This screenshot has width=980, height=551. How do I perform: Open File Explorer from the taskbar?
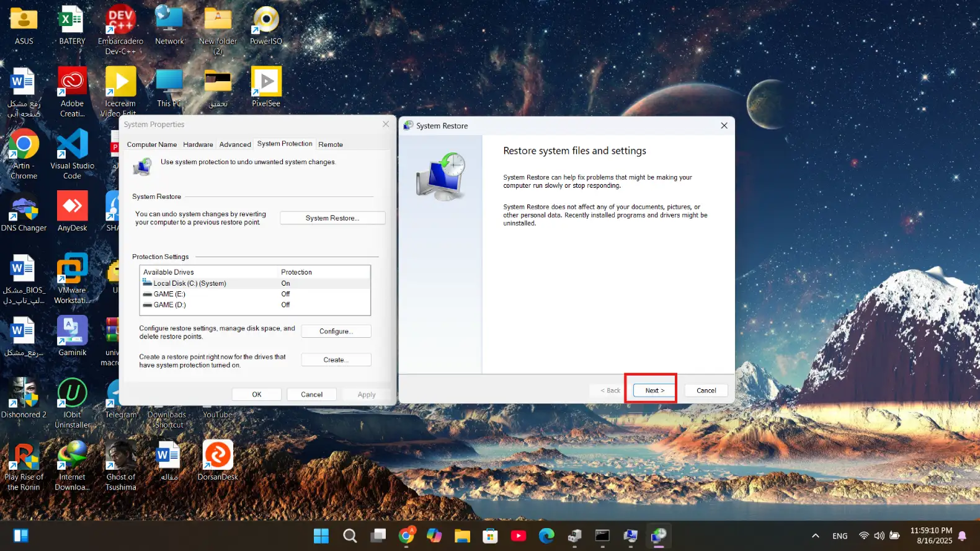click(x=462, y=536)
